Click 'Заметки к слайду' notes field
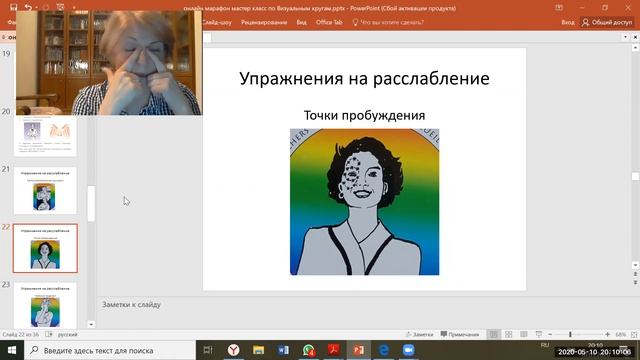Viewport: 640px width, 360px height. coord(131,304)
